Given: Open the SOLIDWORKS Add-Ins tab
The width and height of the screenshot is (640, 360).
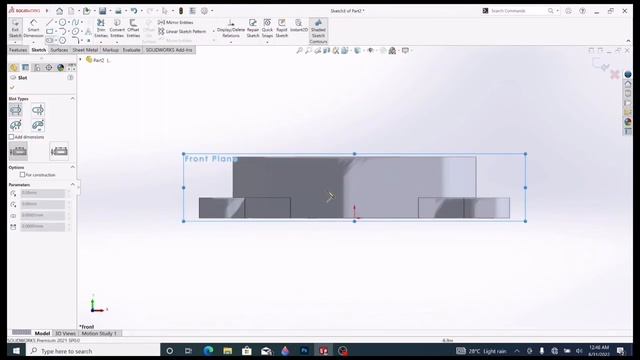Looking at the screenshot, I should [169, 50].
